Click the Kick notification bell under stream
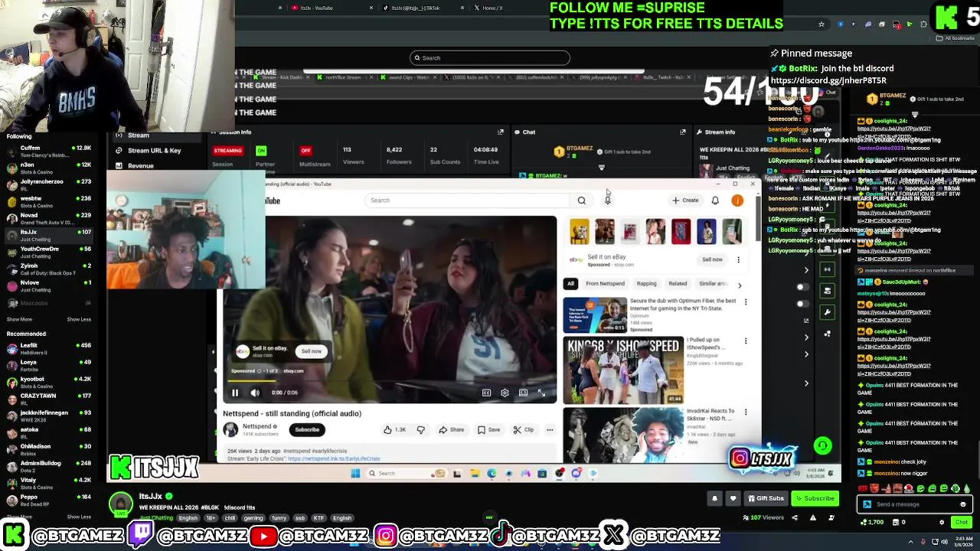This screenshot has width=980, height=551. [714, 498]
